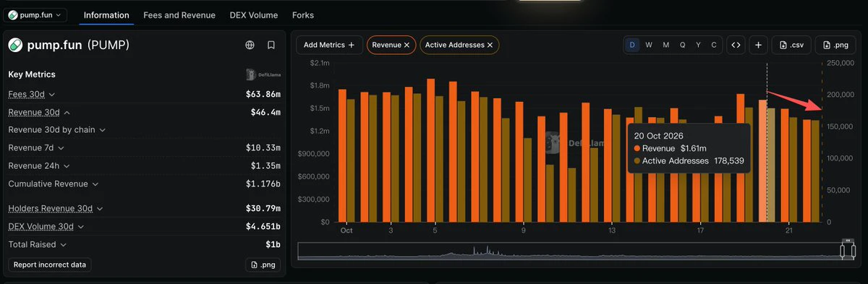Viewport: 868px width, 284px height.
Task: Collapse the Revenue 30d metric
Action: tap(39, 112)
